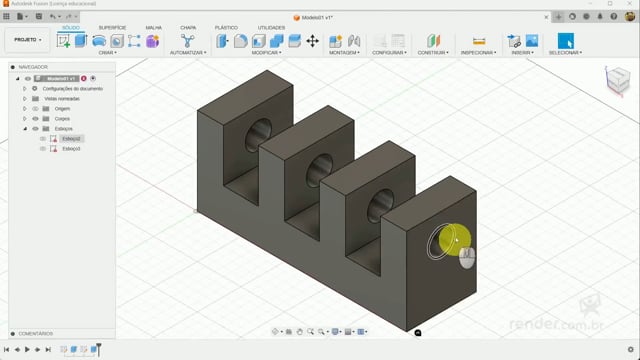Toggle visibility of the Corpos folder
This screenshot has height=360, width=640.
36,119
